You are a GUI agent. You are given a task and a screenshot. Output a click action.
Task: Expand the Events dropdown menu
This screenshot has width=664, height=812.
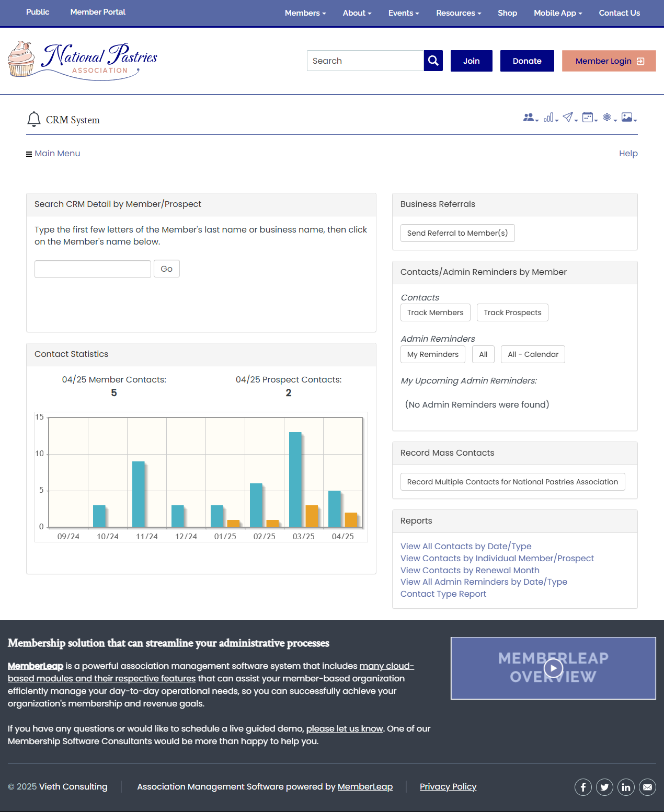pos(404,13)
